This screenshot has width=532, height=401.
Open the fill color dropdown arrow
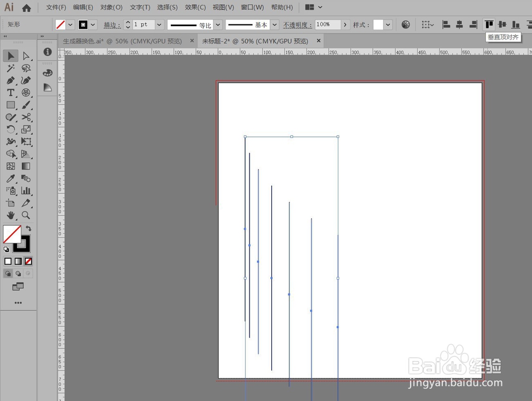[70, 25]
